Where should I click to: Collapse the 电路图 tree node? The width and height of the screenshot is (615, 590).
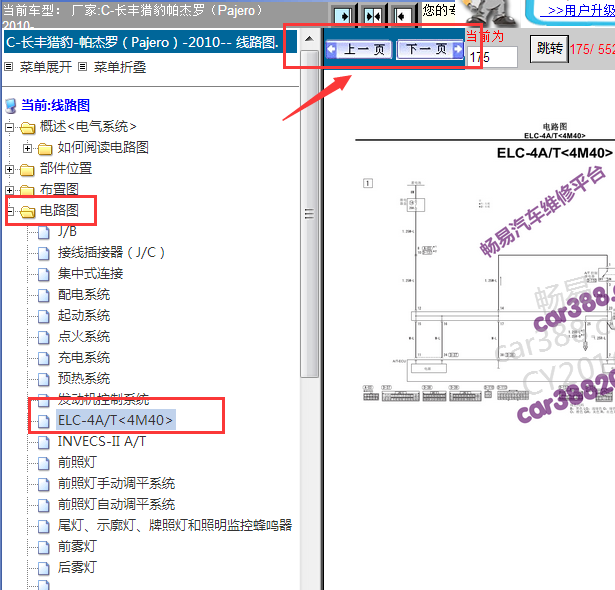tap(9, 211)
